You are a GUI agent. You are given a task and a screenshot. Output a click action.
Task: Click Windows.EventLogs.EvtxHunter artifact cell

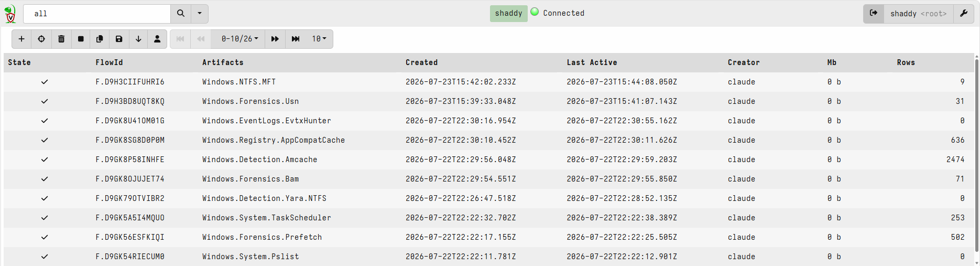click(x=267, y=121)
